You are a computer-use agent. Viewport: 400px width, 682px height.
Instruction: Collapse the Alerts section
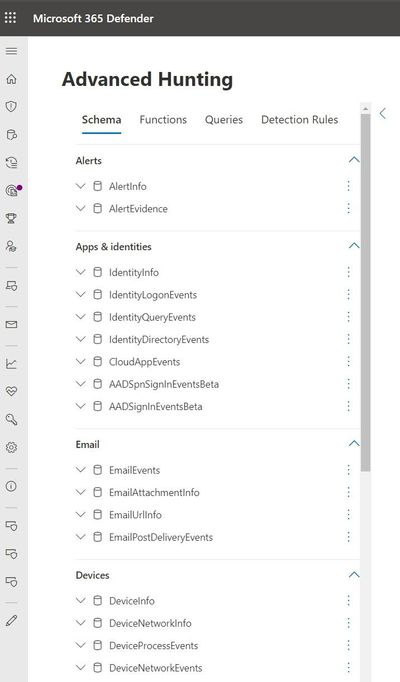[354, 160]
